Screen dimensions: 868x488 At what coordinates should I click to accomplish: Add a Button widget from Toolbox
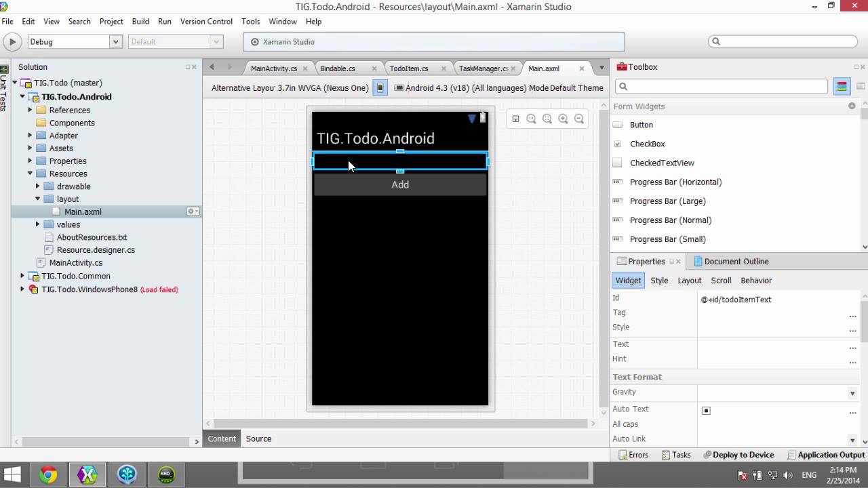point(641,125)
